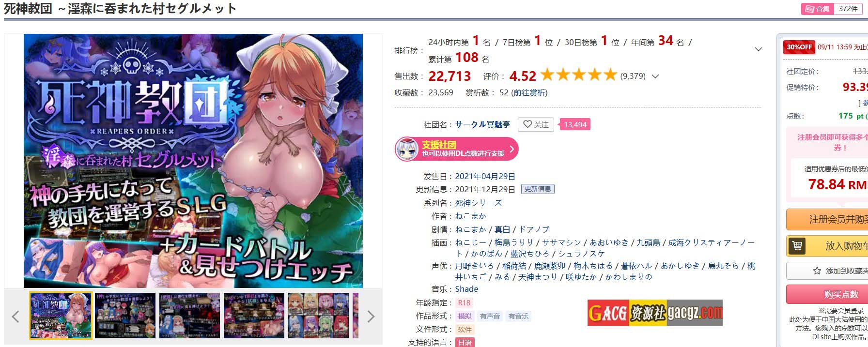Click the star icon for adding to favorites

pyautogui.click(x=817, y=271)
